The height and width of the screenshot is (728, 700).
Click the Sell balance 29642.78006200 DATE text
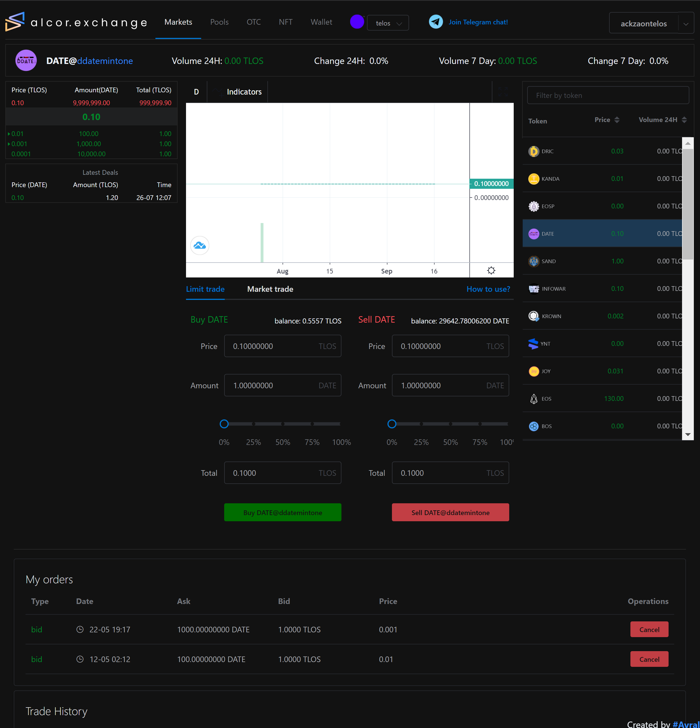tap(460, 321)
